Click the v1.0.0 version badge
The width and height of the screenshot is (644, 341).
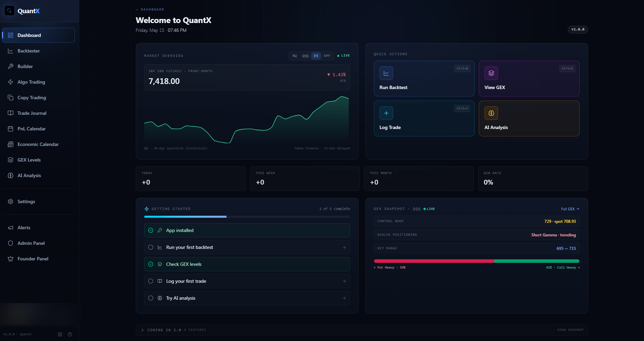click(578, 29)
